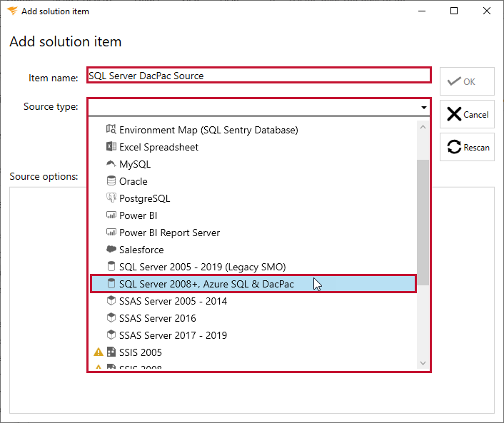Select the Power BI entry
The image size is (504, 423).
coord(253,215)
